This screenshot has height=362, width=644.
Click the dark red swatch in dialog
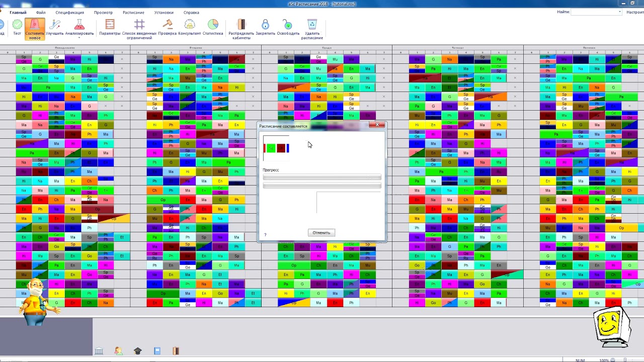pos(281,148)
